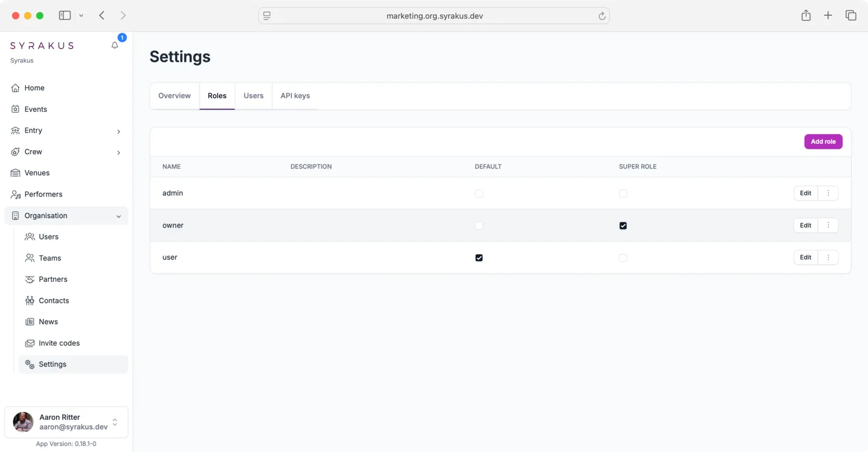Switch to the Overview tab
The width and height of the screenshot is (868, 452).
[x=174, y=96]
